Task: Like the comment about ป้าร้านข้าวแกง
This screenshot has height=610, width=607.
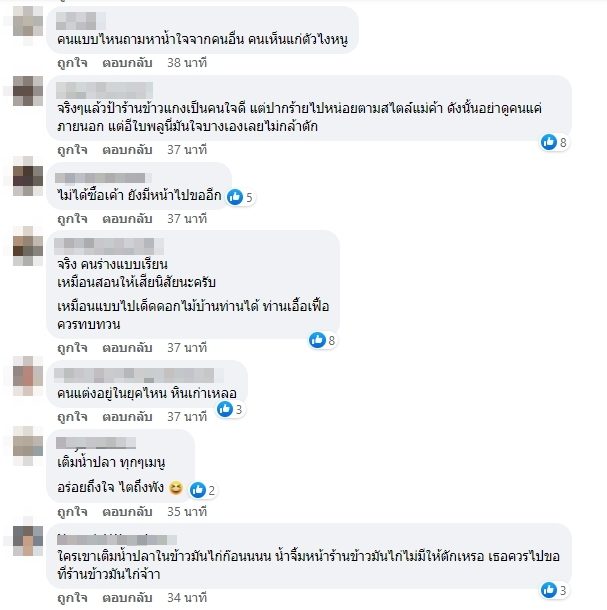Action: click(x=72, y=150)
